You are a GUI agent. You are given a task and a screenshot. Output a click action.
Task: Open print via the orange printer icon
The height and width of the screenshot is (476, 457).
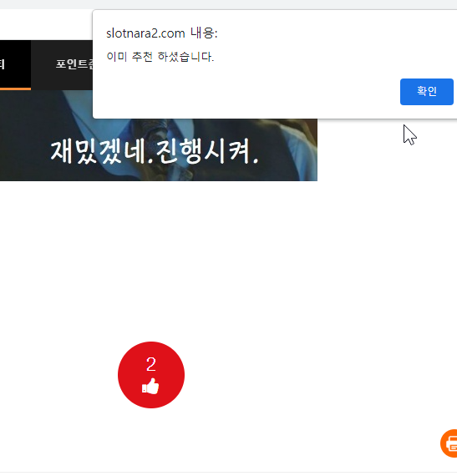pos(449,443)
